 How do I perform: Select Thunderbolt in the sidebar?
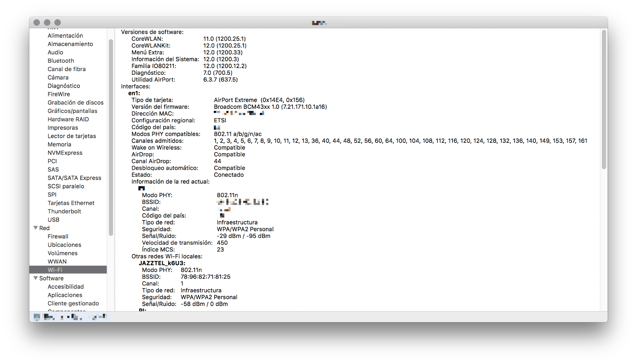[x=64, y=211]
